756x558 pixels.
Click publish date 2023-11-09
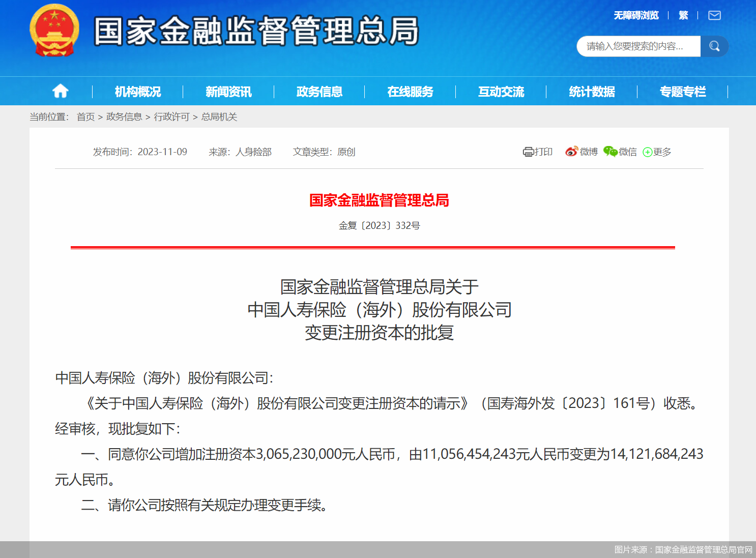pyautogui.click(x=162, y=152)
